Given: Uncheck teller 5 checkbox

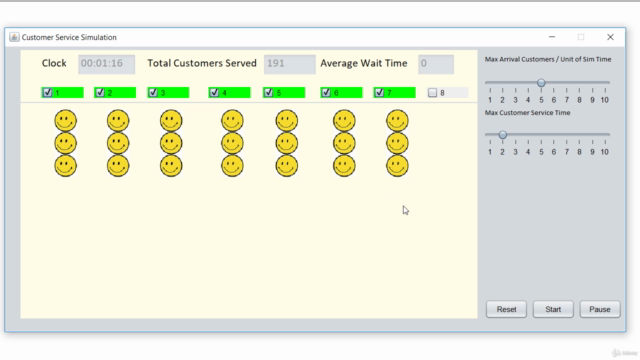Looking at the screenshot, I should (x=269, y=93).
